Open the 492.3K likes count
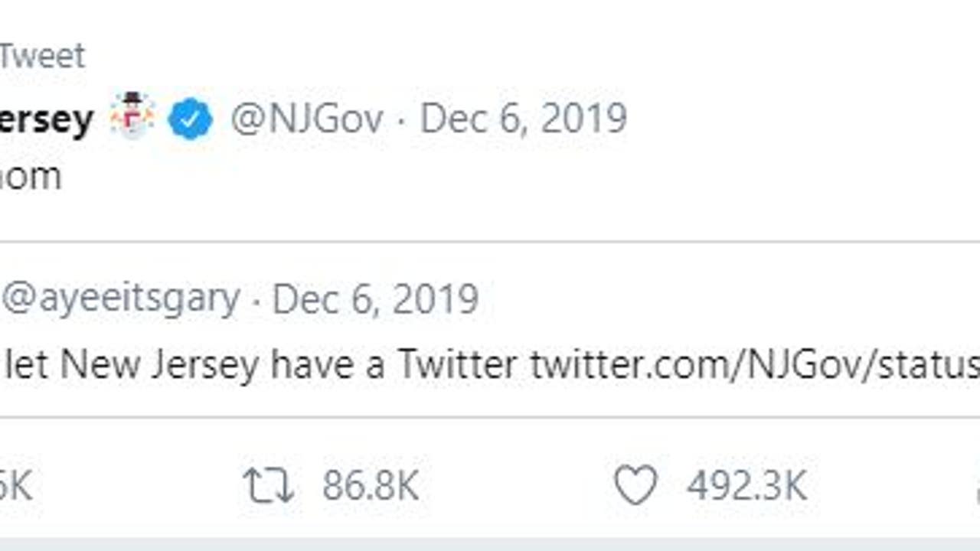 tap(746, 486)
